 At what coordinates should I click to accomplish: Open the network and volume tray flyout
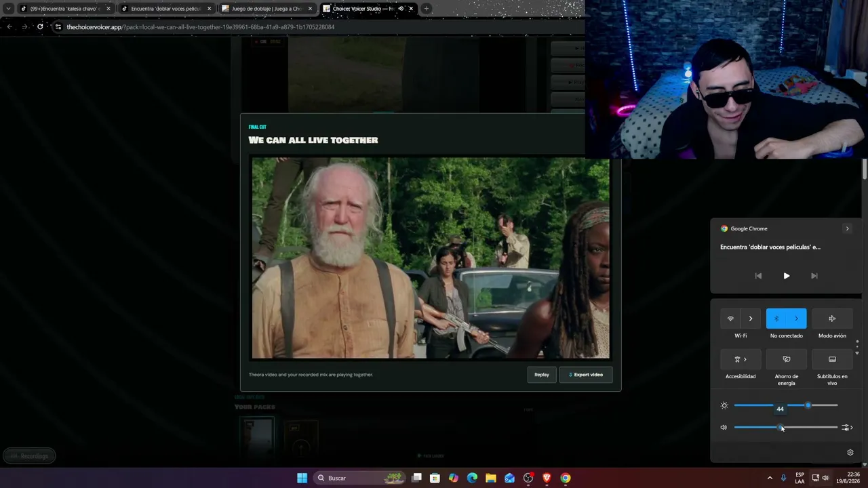[821, 478]
